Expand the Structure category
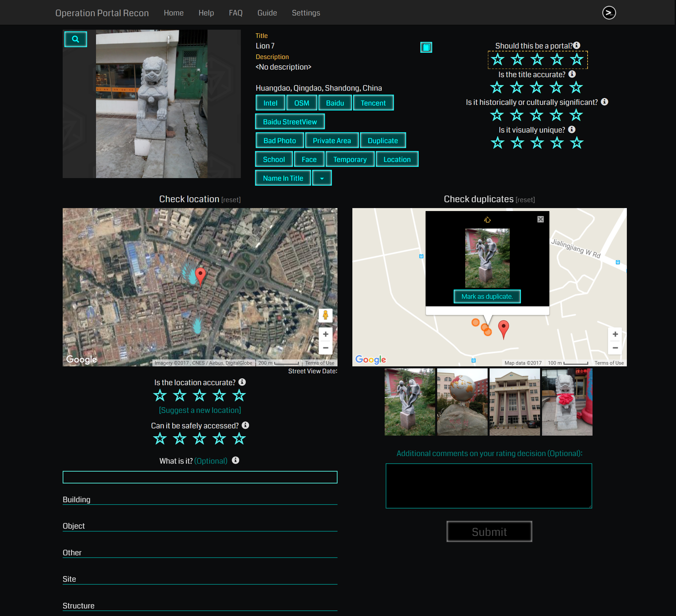Screen dimensions: 676x616 [79, 605]
